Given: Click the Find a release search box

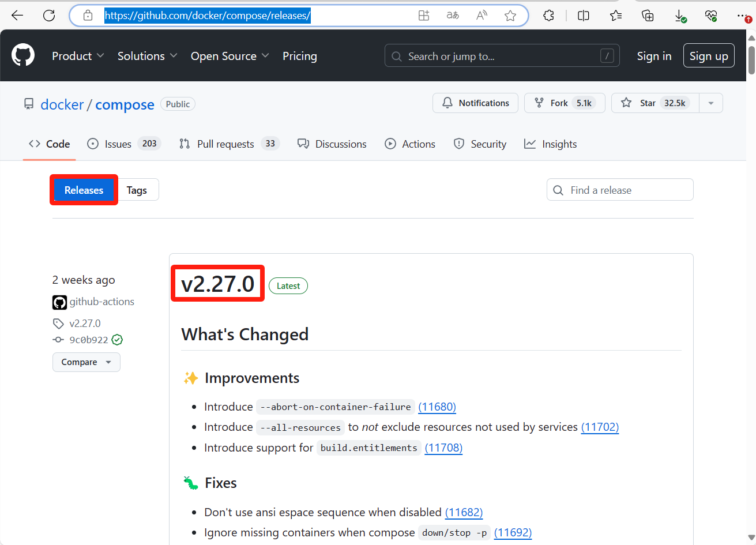Looking at the screenshot, I should point(620,190).
